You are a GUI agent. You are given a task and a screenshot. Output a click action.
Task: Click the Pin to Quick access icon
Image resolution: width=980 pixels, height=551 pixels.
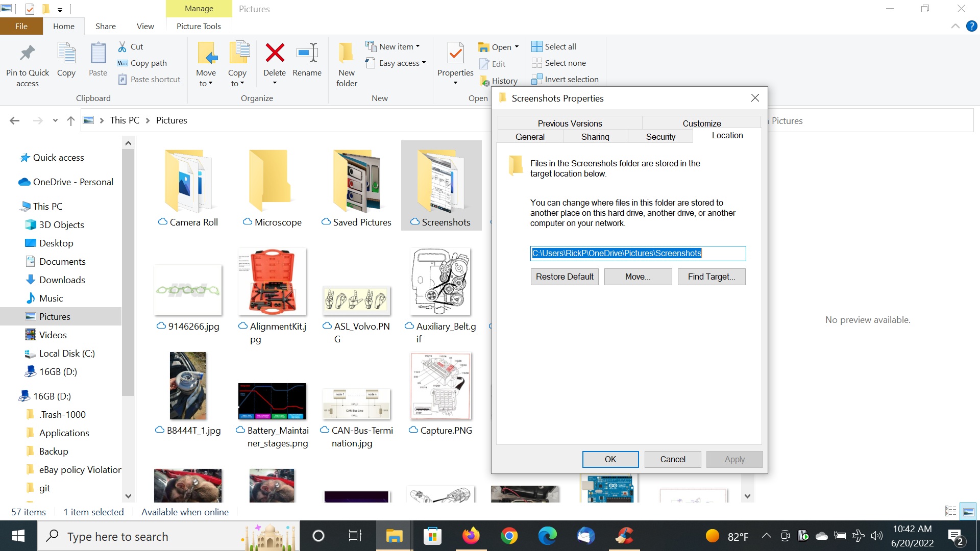[27, 54]
